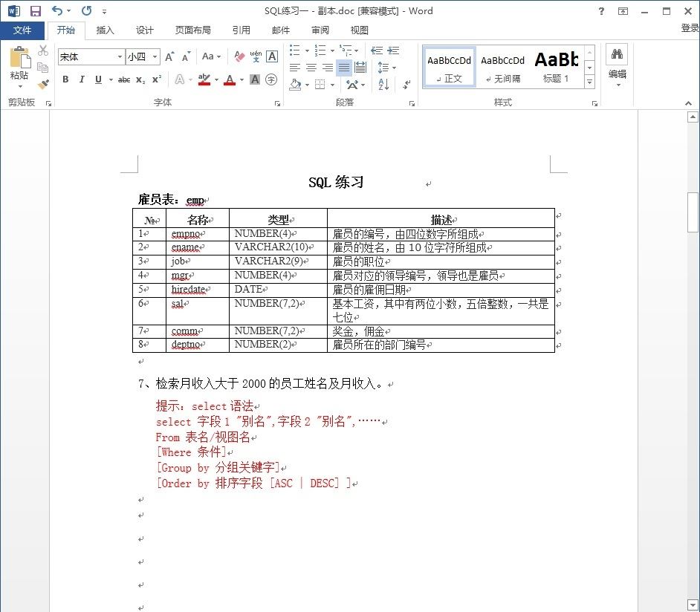Sort the selection with the A-Z icon
700x612 pixels.
click(383, 84)
